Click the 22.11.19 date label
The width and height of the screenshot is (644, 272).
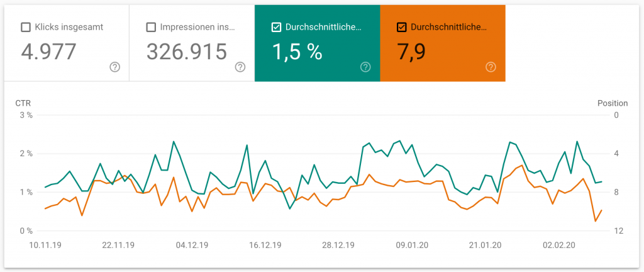(118, 246)
